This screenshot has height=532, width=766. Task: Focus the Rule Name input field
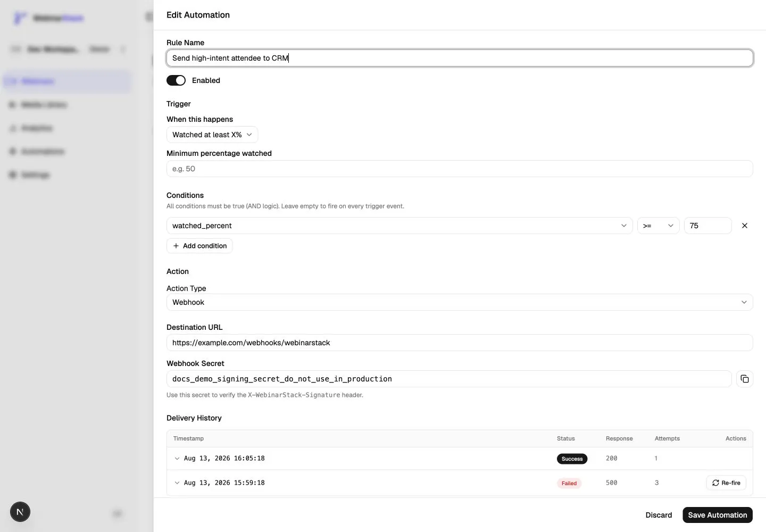[x=460, y=58]
